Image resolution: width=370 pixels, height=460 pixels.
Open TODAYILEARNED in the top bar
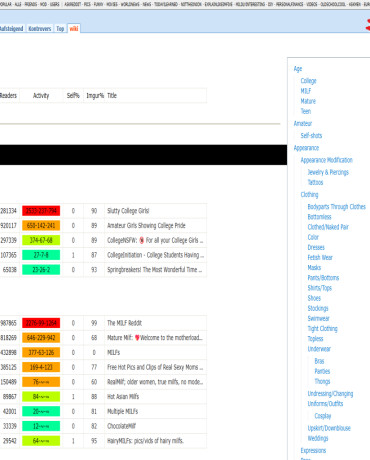[x=166, y=4]
